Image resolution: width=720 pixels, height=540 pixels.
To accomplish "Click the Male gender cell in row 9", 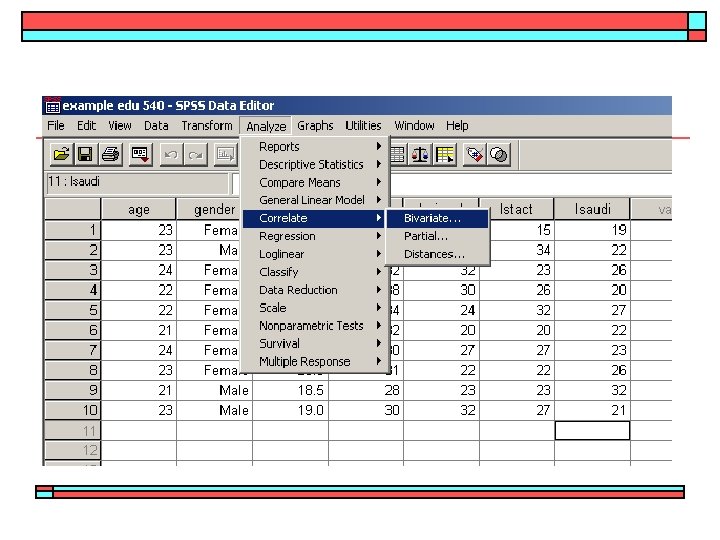I will (214, 390).
